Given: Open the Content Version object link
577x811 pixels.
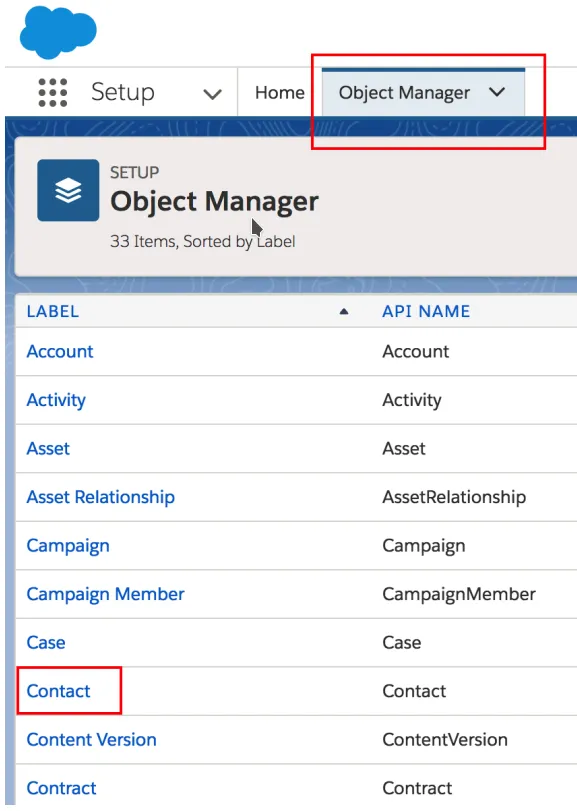Looking at the screenshot, I should 92,740.
